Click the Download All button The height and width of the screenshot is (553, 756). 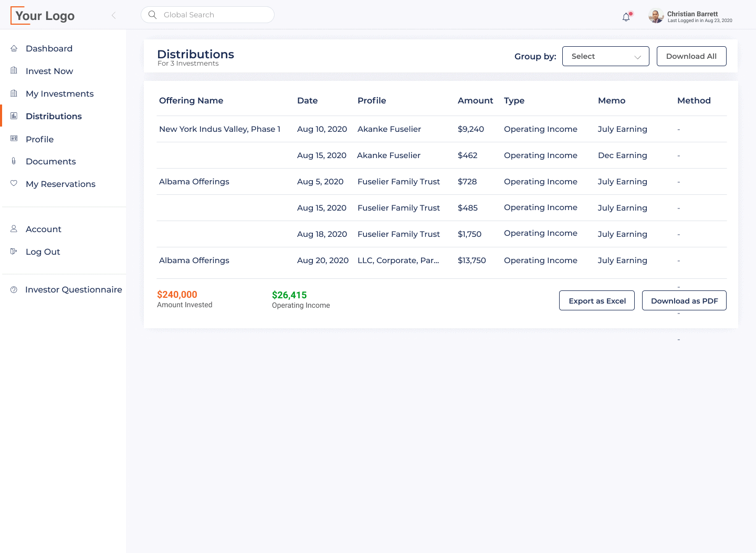point(691,56)
